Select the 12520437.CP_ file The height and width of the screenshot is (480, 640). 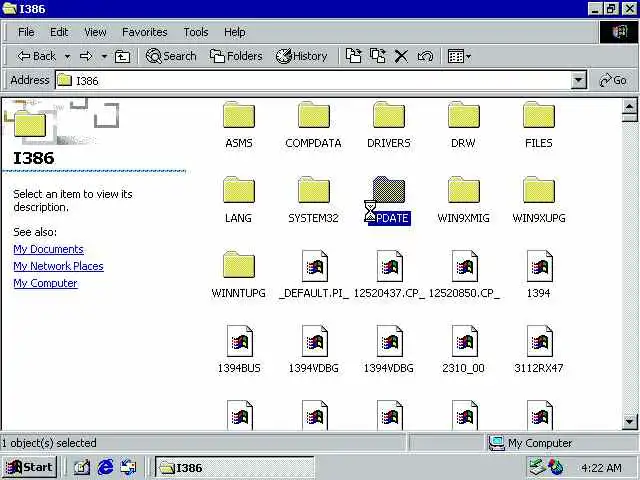[389, 275]
